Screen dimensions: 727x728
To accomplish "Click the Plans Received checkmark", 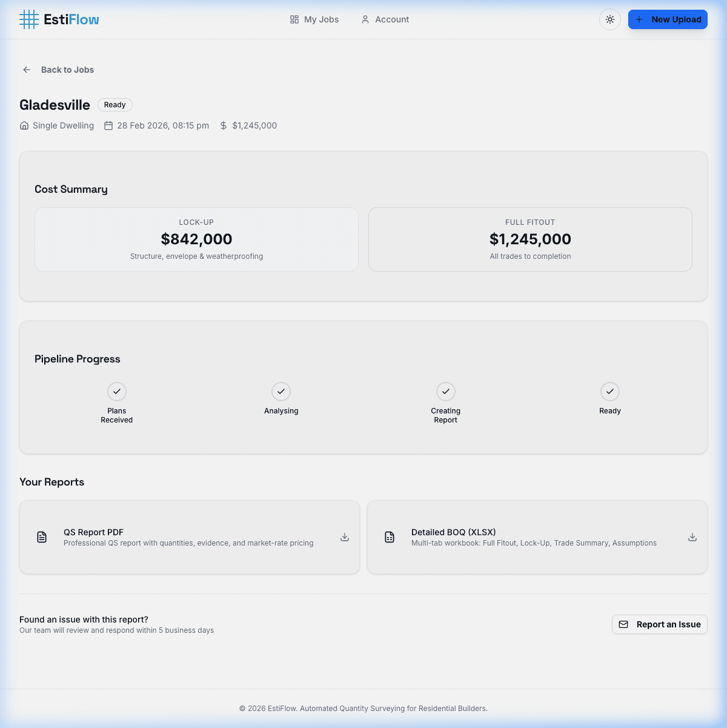I will pyautogui.click(x=116, y=392).
